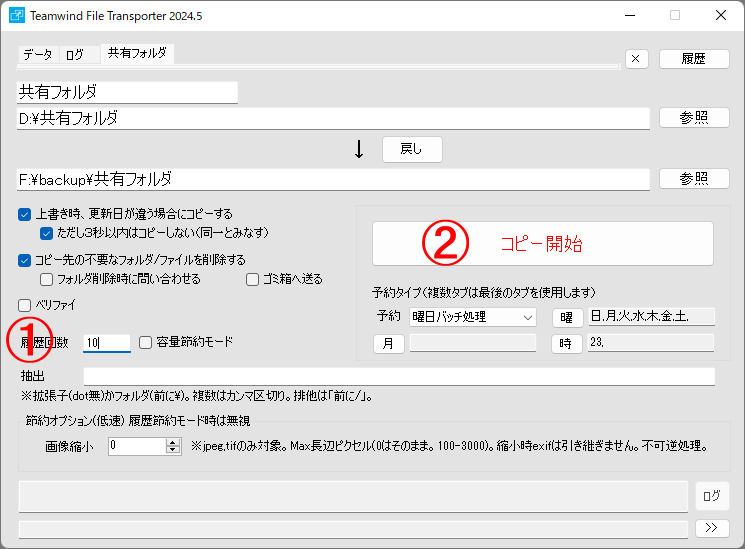
Task: Click 参照 button for the source folder
Action: point(694,118)
